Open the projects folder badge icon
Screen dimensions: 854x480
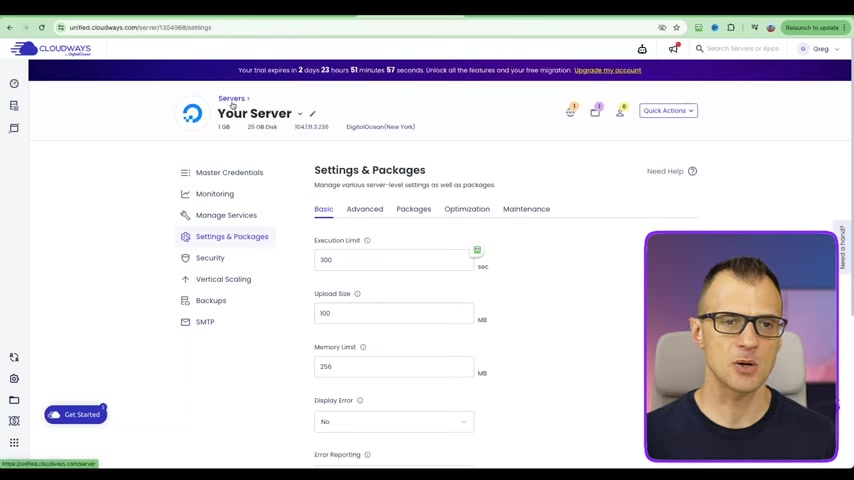(596, 111)
